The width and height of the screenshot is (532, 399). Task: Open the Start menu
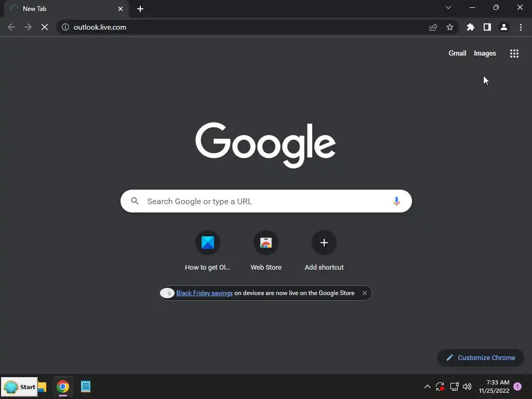[x=19, y=387]
